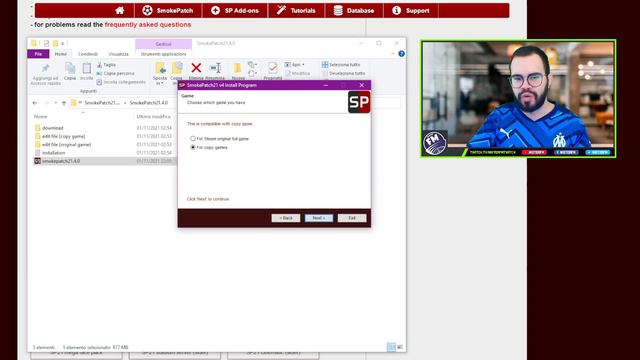
Task: Open the SP Add-ons menu on the website
Action: (235, 11)
